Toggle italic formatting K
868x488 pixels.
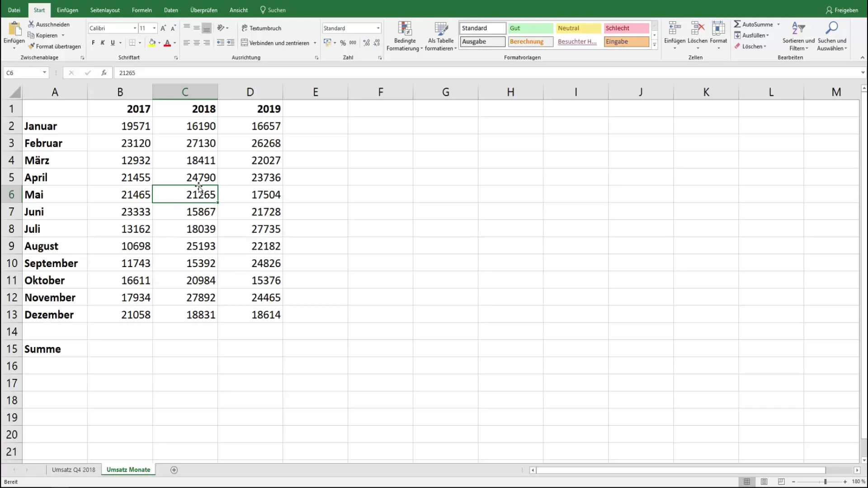pos(103,43)
